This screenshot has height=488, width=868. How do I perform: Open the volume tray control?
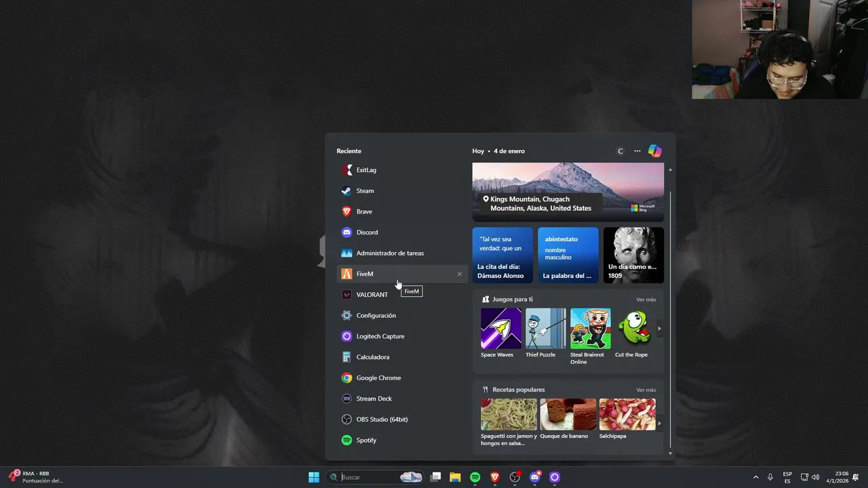pos(815,477)
